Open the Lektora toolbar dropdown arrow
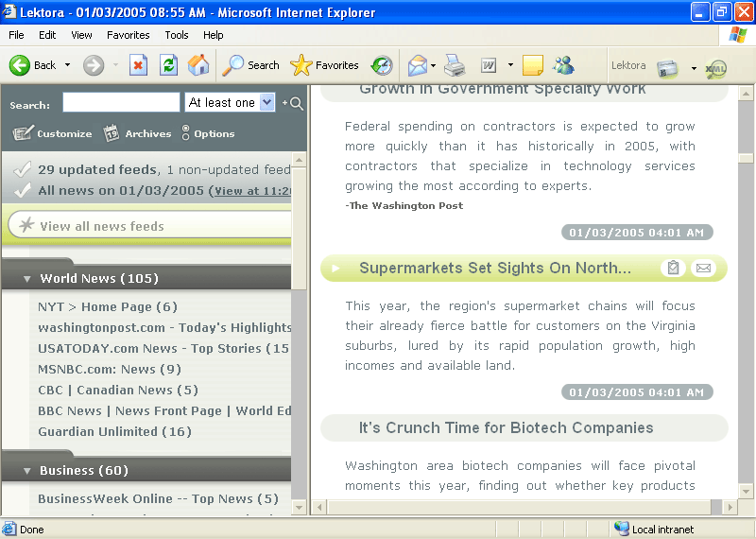This screenshot has width=756, height=539. point(694,68)
